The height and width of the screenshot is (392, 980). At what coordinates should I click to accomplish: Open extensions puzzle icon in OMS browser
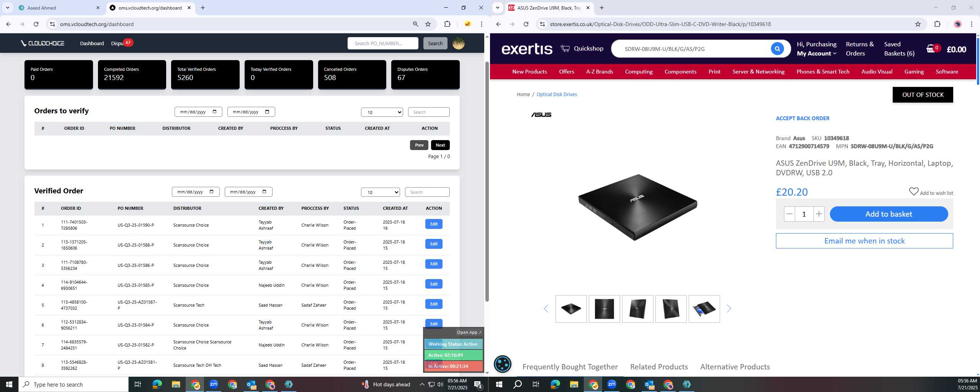[x=447, y=24]
